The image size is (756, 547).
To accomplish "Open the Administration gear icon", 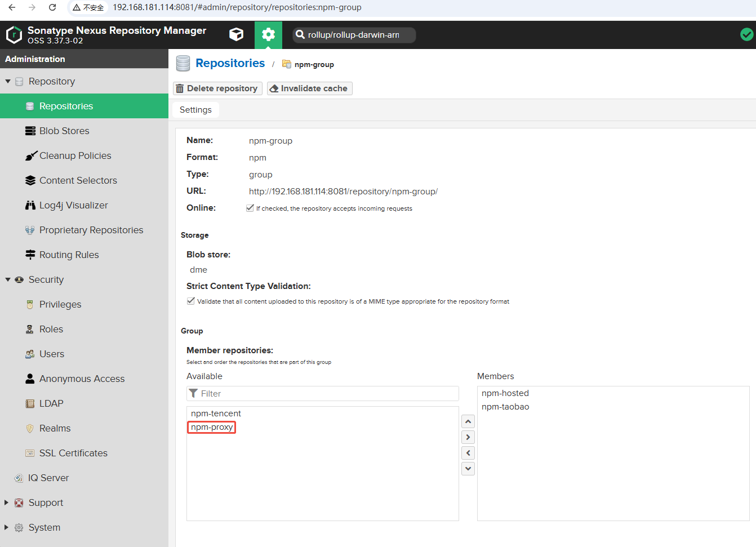I will 268,34.
